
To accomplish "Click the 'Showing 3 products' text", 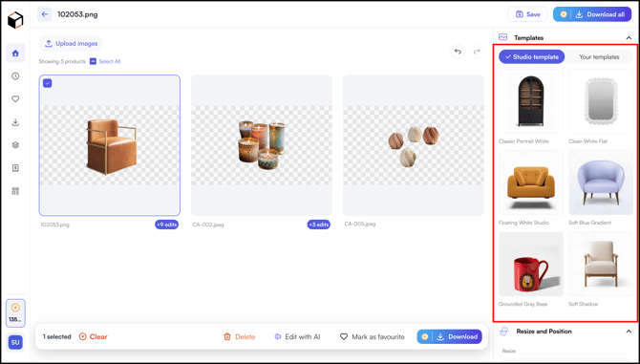I will [x=62, y=61].
